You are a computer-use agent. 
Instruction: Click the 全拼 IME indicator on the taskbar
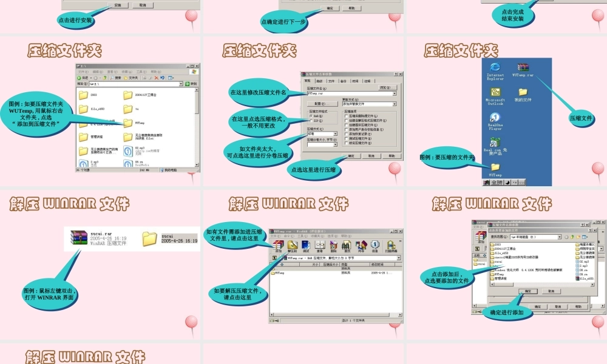(x=497, y=183)
